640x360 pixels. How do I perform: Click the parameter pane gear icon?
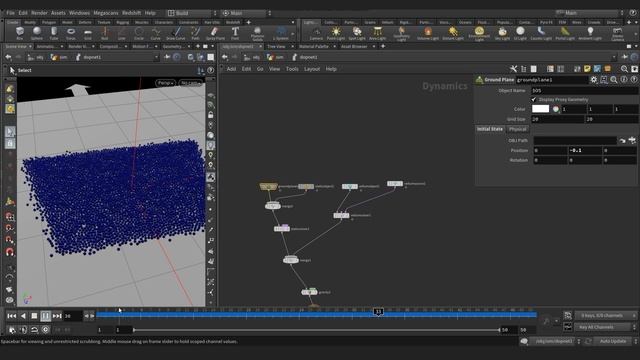(593, 80)
